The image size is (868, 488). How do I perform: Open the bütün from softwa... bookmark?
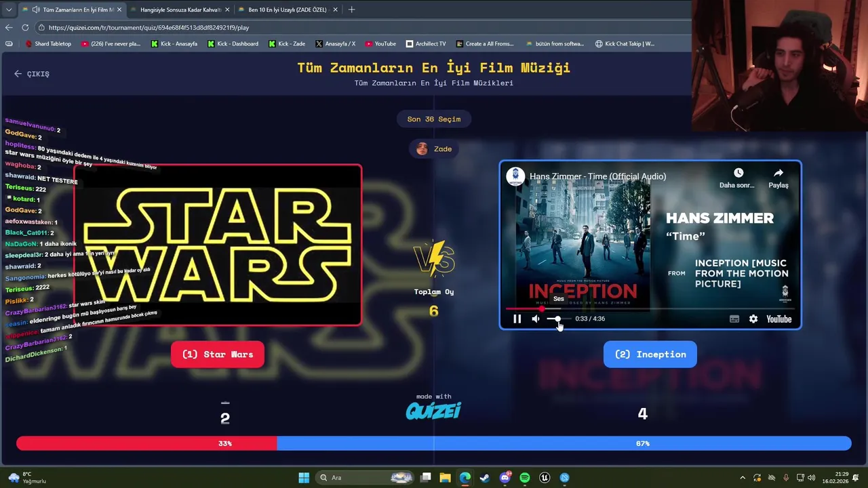pyautogui.click(x=555, y=43)
